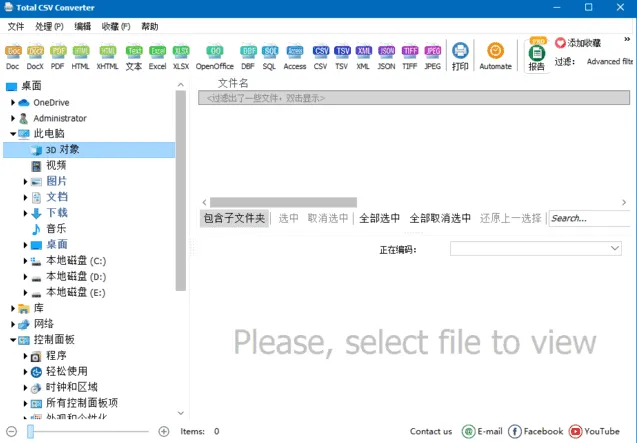Click 取消选中 uncheck button

coord(328,218)
